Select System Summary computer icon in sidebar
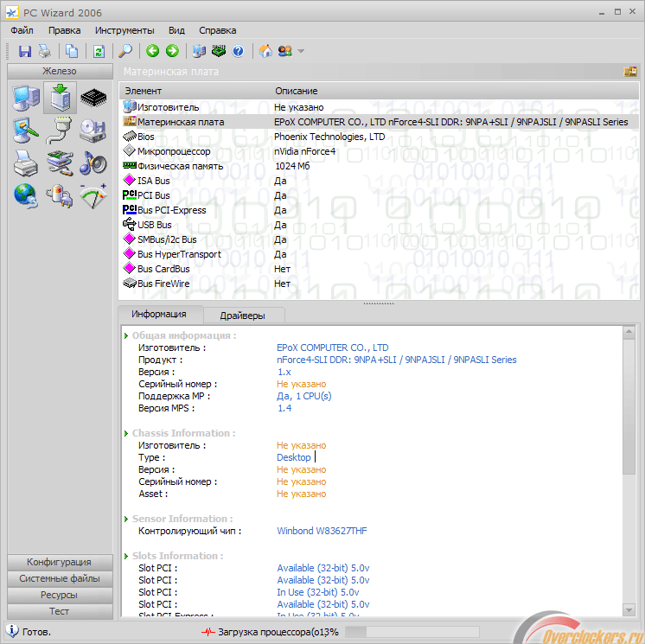 pos(26,98)
